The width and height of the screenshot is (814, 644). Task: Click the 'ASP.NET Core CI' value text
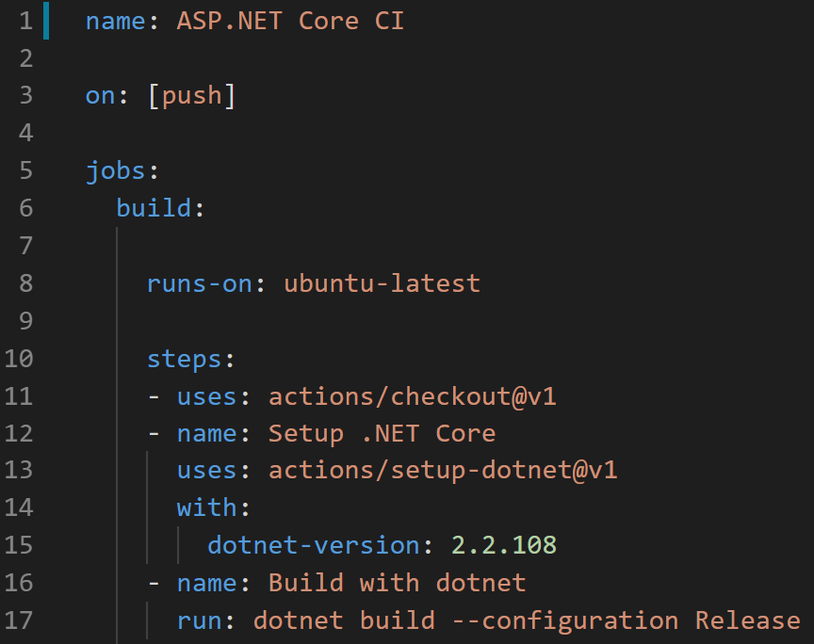pos(290,22)
